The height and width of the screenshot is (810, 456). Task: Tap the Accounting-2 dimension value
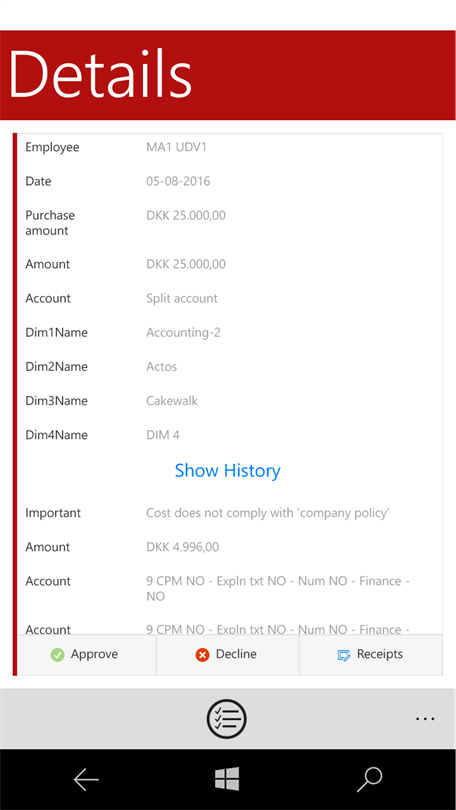(183, 333)
